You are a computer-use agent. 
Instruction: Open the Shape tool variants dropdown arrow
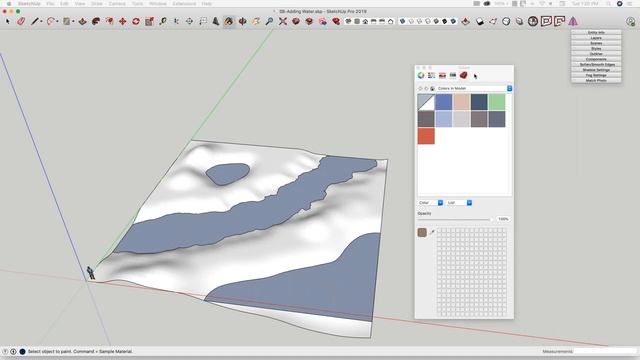point(73,22)
